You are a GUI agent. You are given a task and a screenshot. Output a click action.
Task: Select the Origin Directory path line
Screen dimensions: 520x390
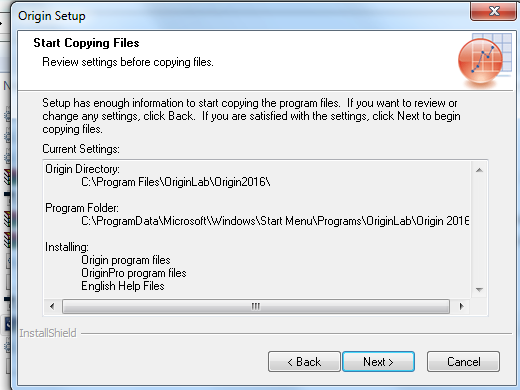pyautogui.click(x=176, y=182)
